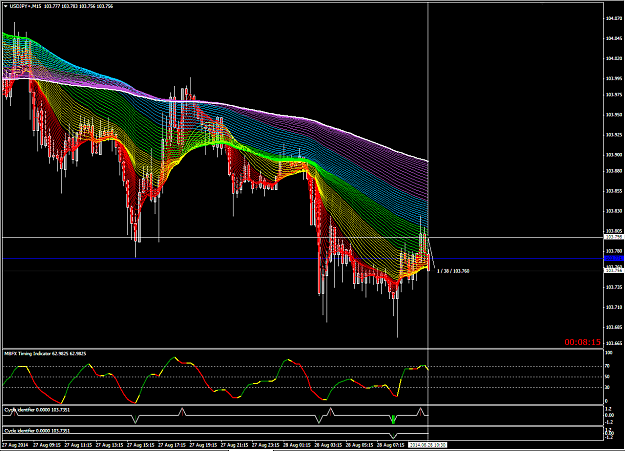
Task: Click the 70 level on MBFX indicator scale
Action: tap(607, 366)
